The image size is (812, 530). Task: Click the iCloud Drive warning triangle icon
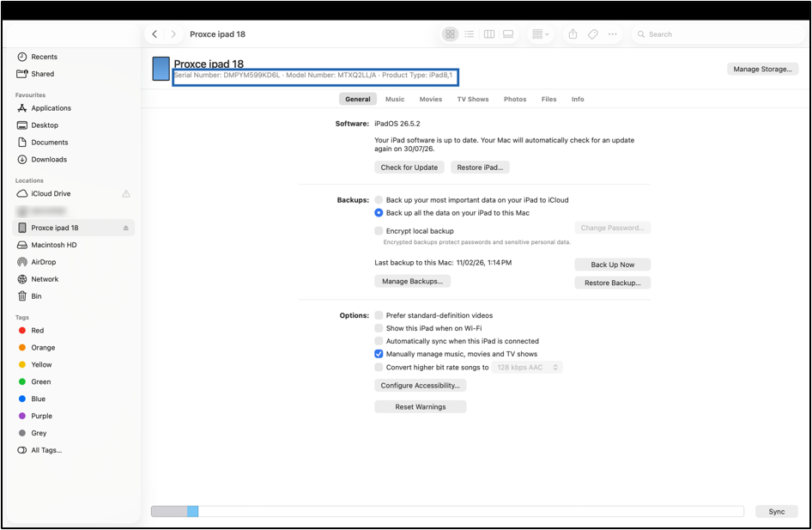[126, 194]
